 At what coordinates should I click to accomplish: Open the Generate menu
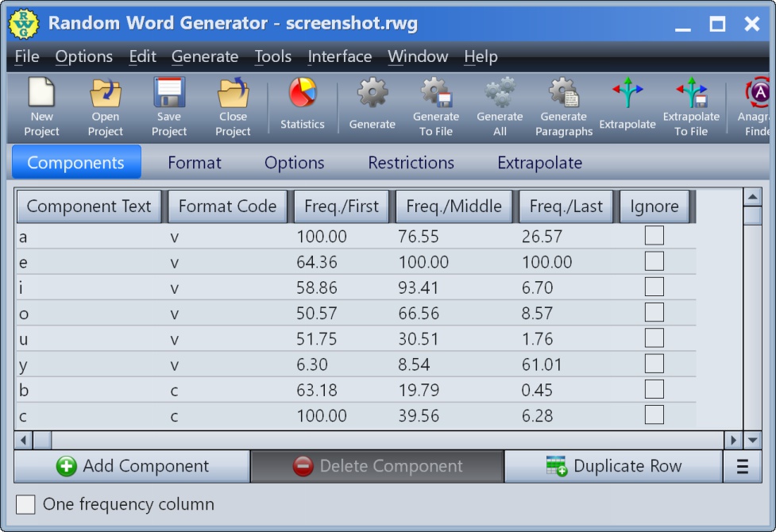click(205, 56)
